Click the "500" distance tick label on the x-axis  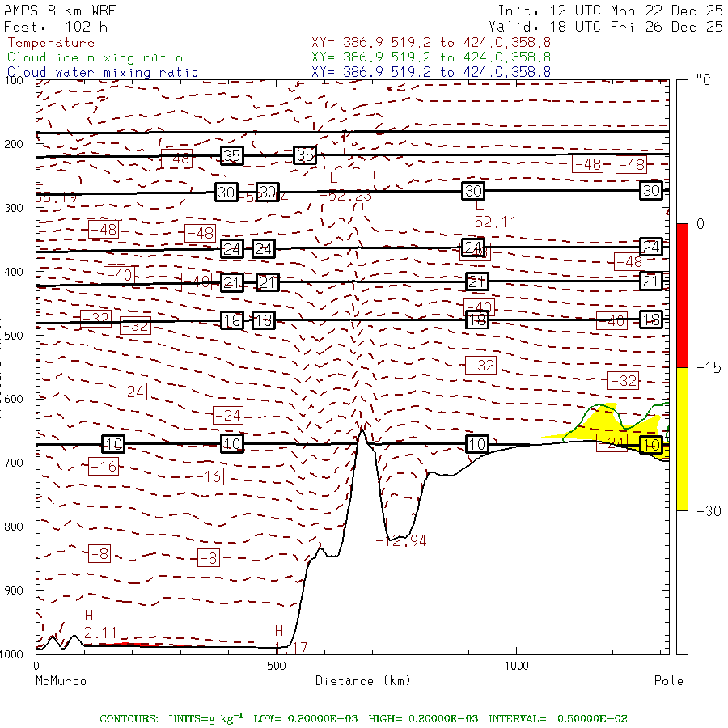277,666
